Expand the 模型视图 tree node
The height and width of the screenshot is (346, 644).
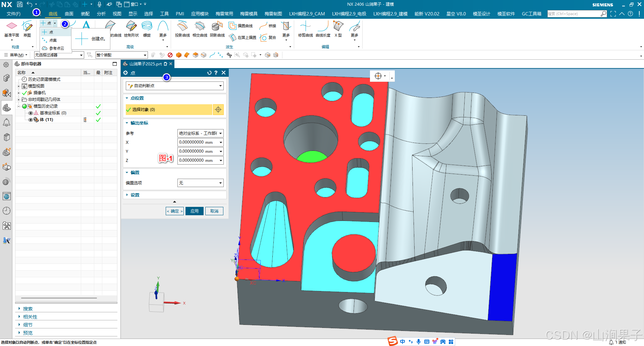[x=18, y=86]
